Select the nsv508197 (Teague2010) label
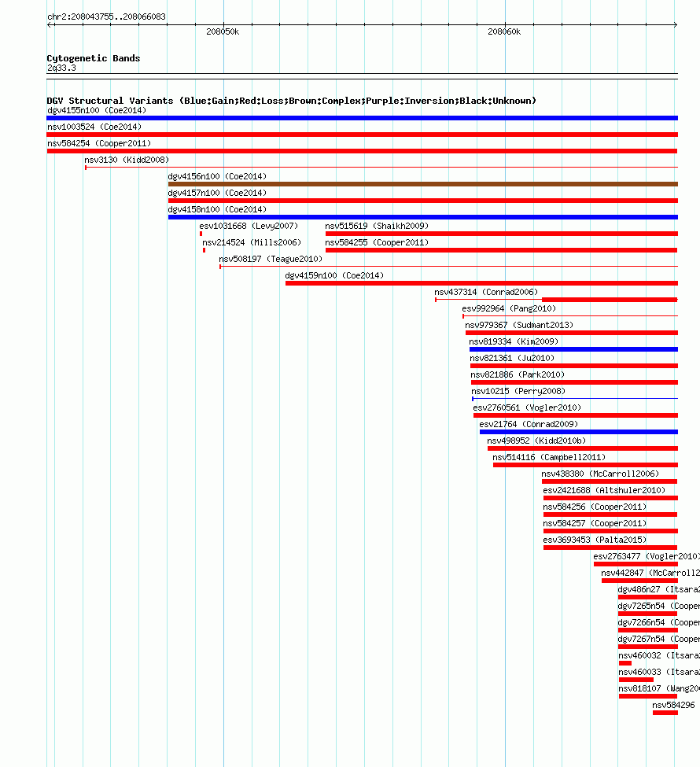This screenshot has width=700, height=767. [271, 260]
